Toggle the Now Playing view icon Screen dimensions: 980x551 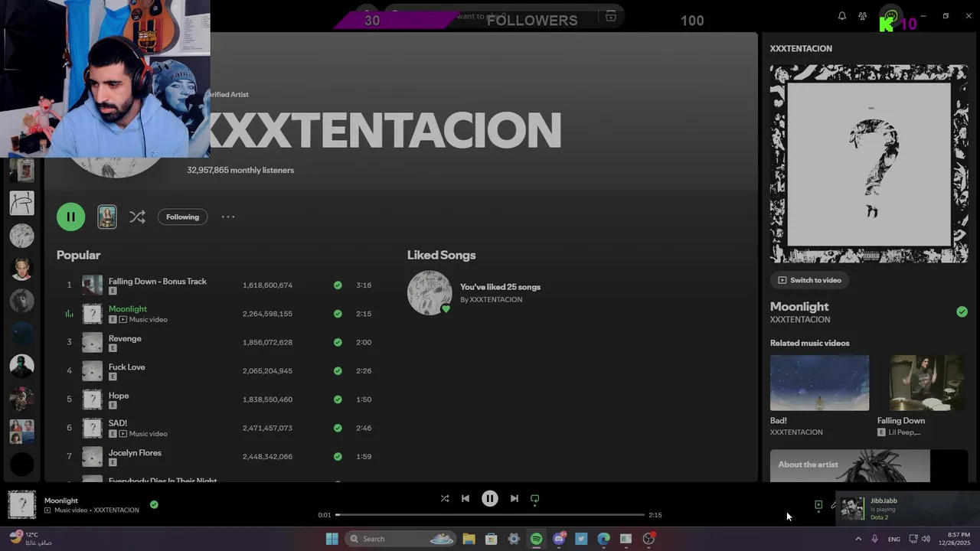818,505
